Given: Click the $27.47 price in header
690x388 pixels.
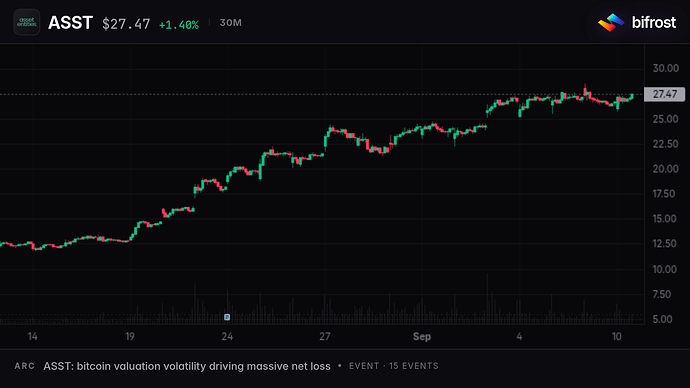Looking at the screenshot, I should click(x=126, y=24).
